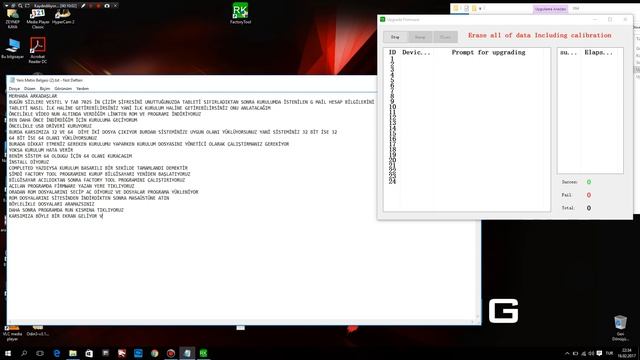This screenshot has width=640, height=360.
Task: Open the Düzen menu in Notepad
Action: [x=30, y=89]
